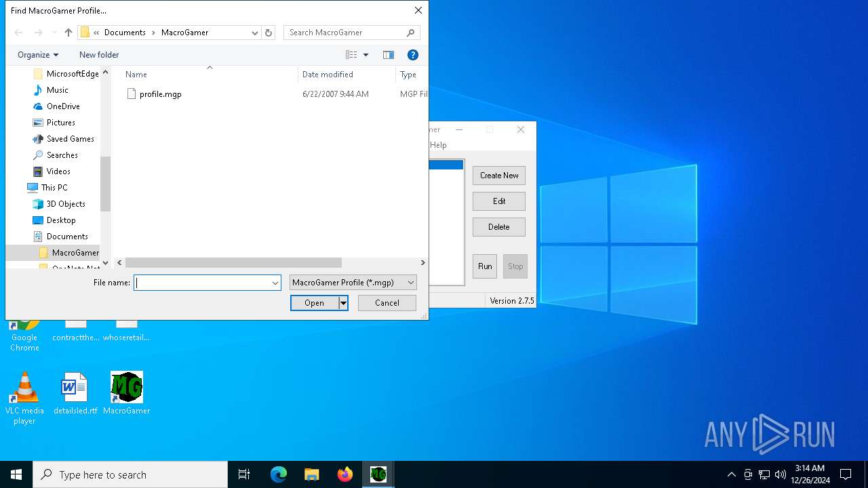Viewport: 868px width, 488px height.
Task: Change view layout icon
Action: pyautogui.click(x=351, y=55)
